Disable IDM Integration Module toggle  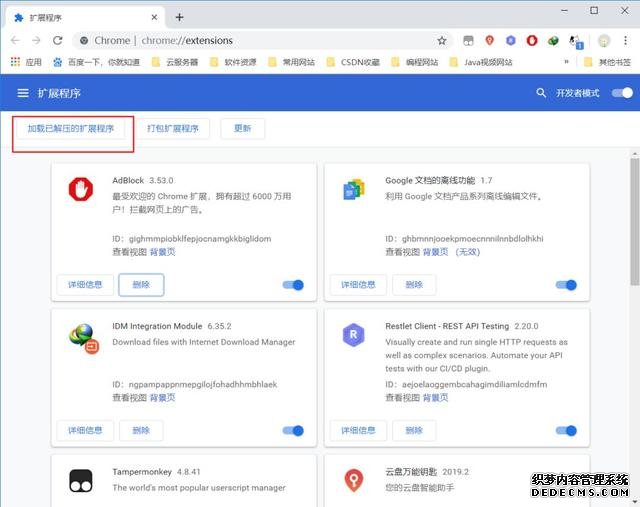[x=293, y=431]
